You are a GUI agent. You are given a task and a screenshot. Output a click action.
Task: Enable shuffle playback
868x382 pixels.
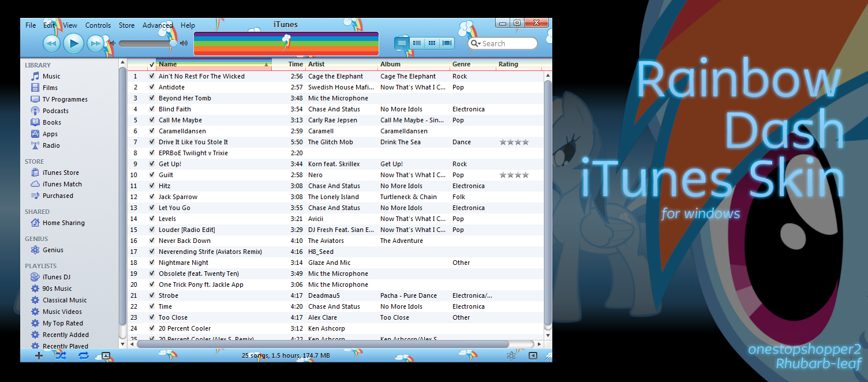coord(60,355)
